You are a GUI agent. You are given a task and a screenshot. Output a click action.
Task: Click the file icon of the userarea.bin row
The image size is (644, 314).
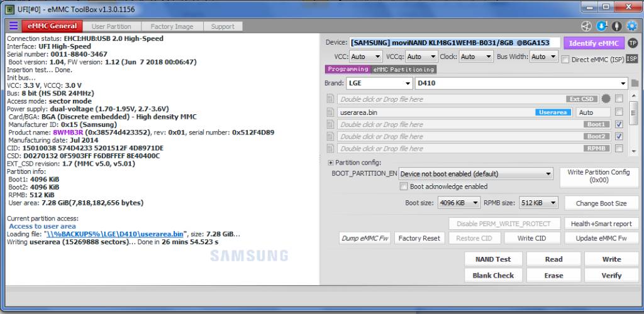[x=330, y=112]
